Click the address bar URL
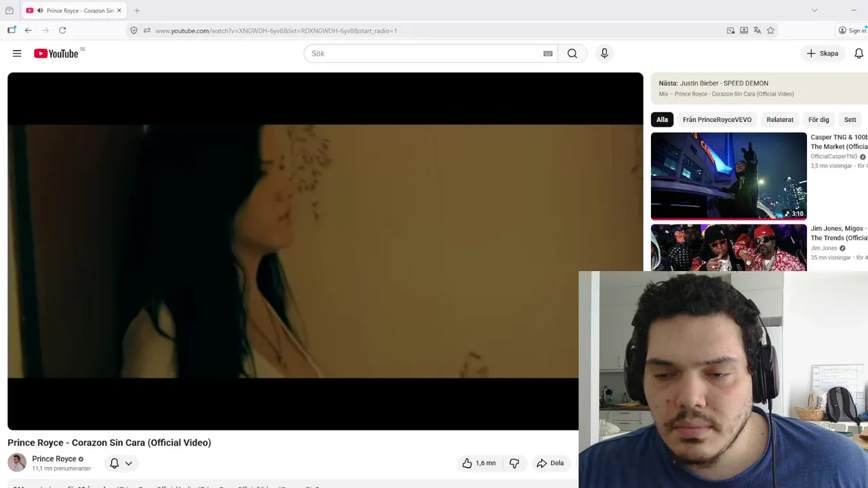Viewport: 868px width, 488px height. pos(276,30)
